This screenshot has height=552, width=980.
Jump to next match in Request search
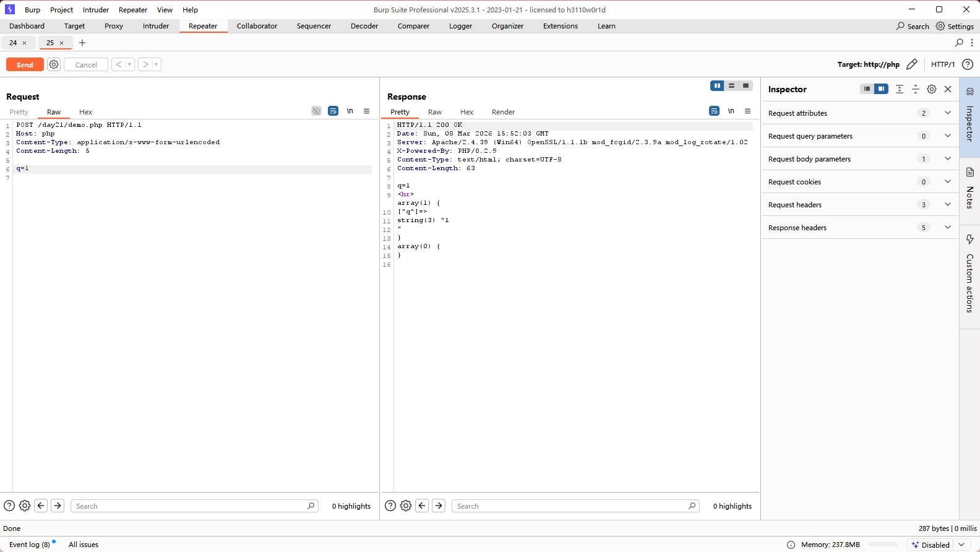[58, 506]
